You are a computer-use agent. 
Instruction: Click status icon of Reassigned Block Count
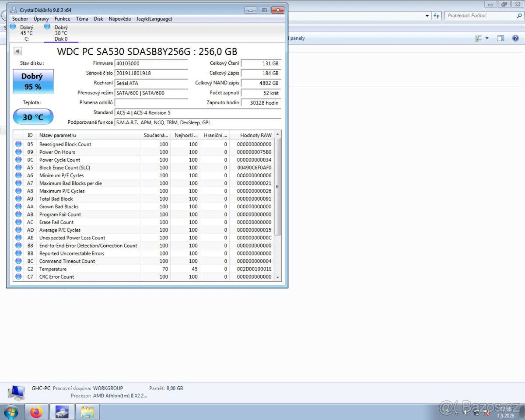[x=18, y=144]
